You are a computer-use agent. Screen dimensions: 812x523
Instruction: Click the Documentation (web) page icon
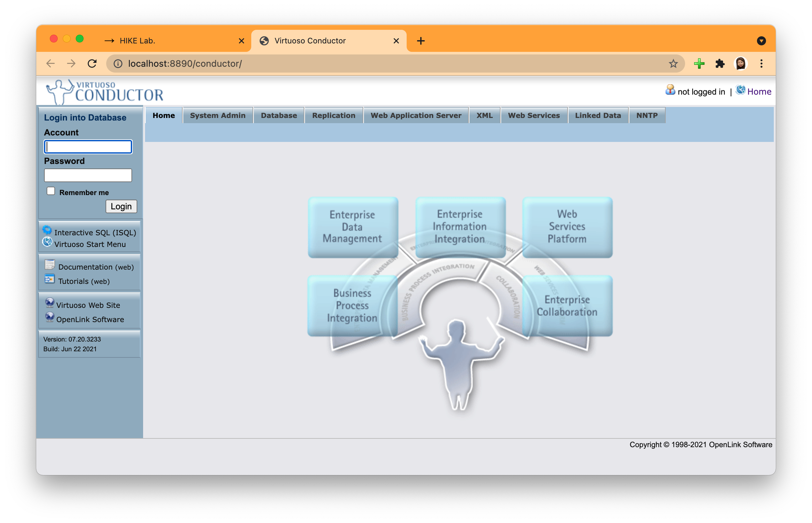[50, 264]
